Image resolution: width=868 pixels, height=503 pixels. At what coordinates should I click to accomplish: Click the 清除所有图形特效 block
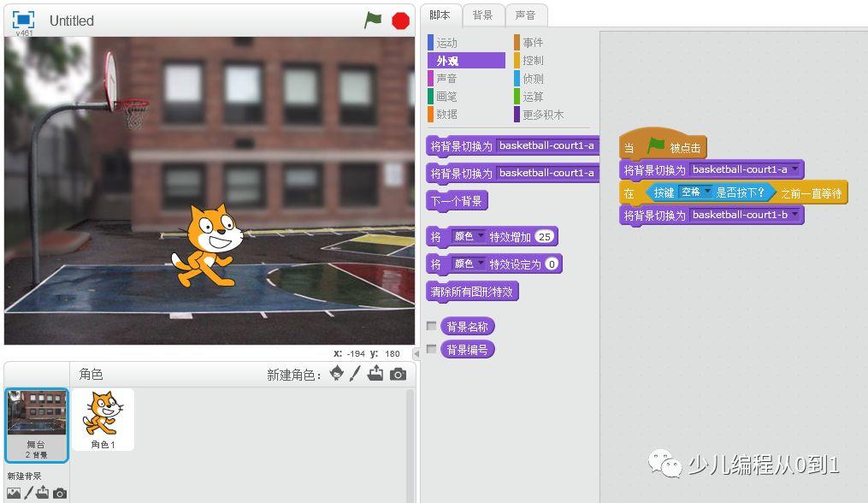[x=472, y=292]
